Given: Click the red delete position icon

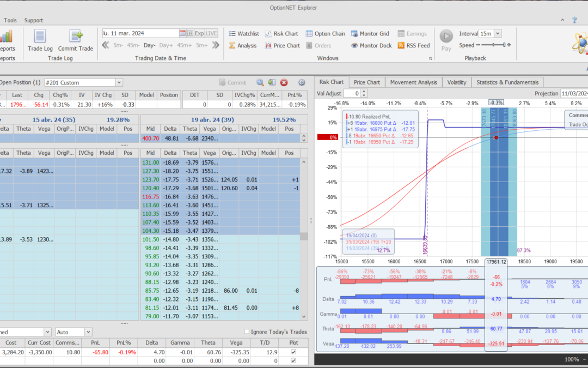Looking at the screenshot, I should (284, 82).
